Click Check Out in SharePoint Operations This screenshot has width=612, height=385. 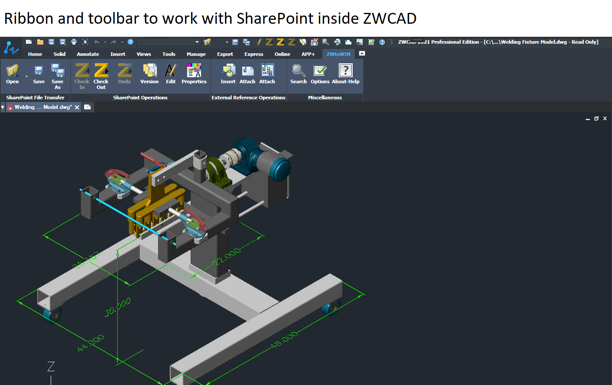[101, 76]
